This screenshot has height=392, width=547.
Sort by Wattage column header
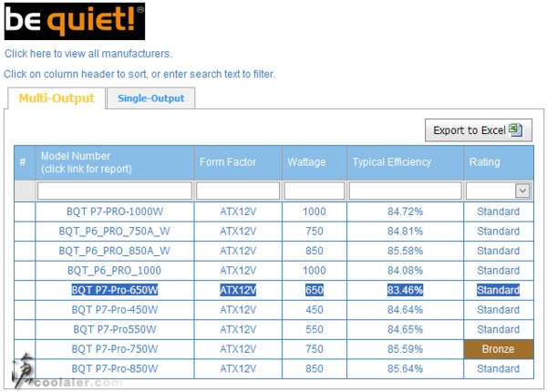point(315,162)
